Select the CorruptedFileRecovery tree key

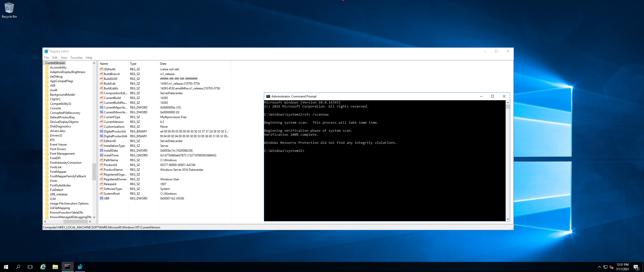click(x=65, y=113)
